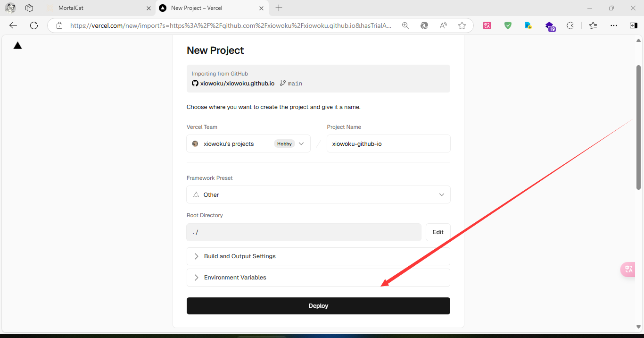This screenshot has height=338, width=644.
Task: Open the pink translate extension icon
Action: (x=487, y=25)
